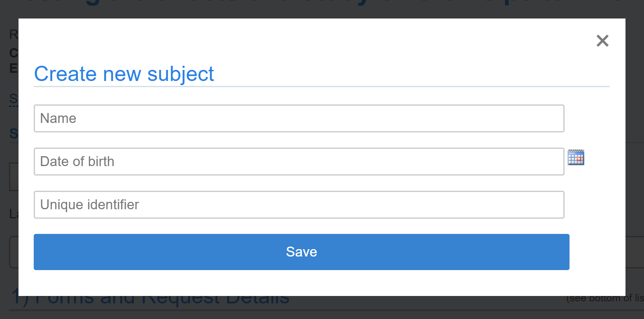The height and width of the screenshot is (319, 644).
Task: Select the Unique identifier text box
Action: click(x=299, y=205)
